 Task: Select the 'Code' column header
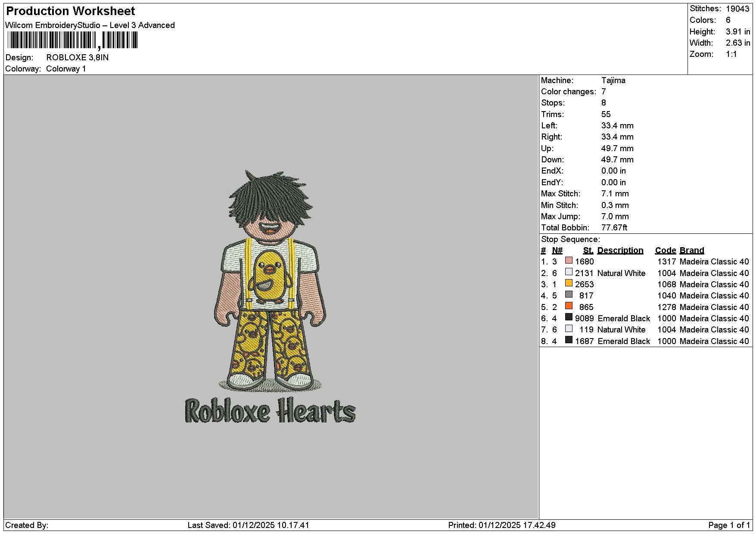(666, 251)
